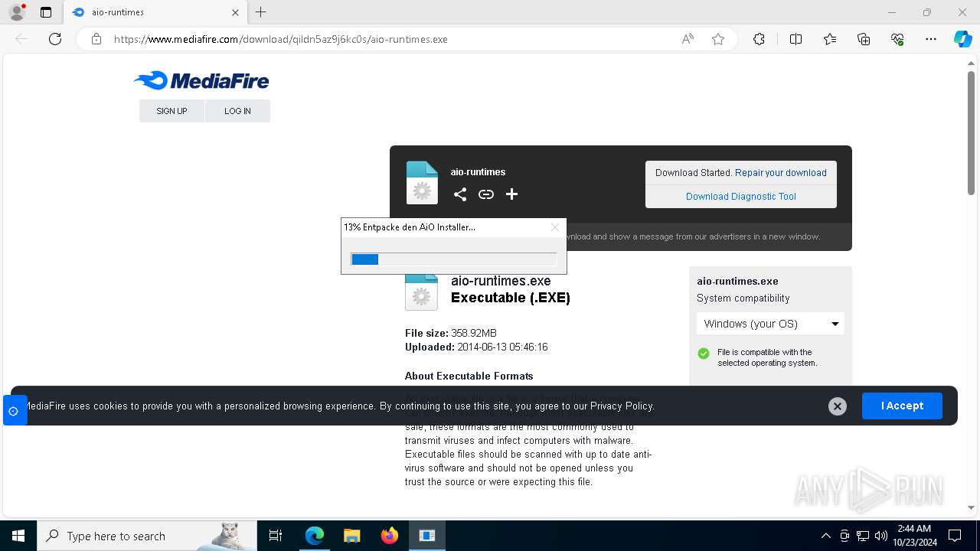Open cookie preferences side icon
The width and height of the screenshot is (980, 551).
(14, 411)
